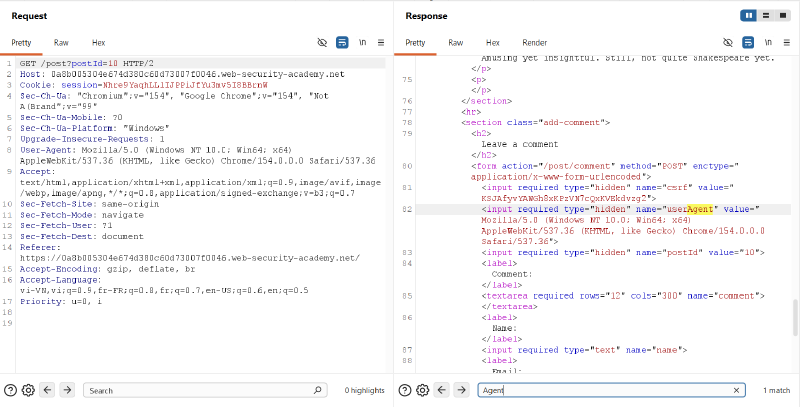Click magnifier icon in Request search box
The height and width of the screenshot is (407, 800).
click(x=317, y=390)
